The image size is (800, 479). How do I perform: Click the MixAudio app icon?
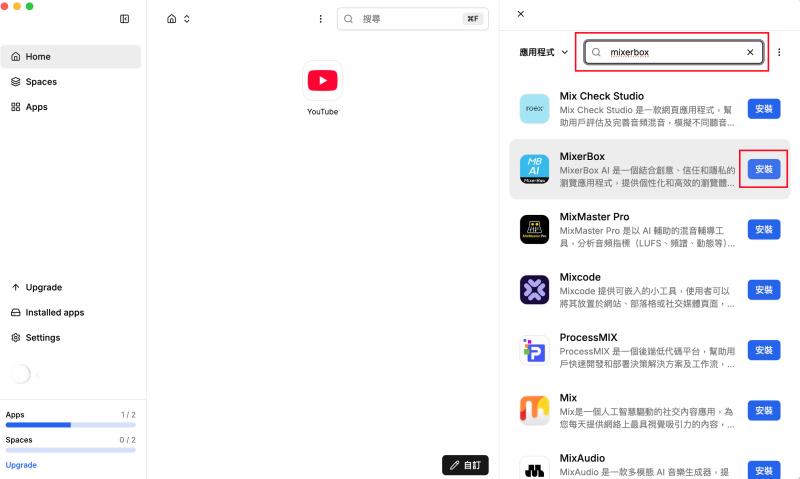tap(534, 468)
